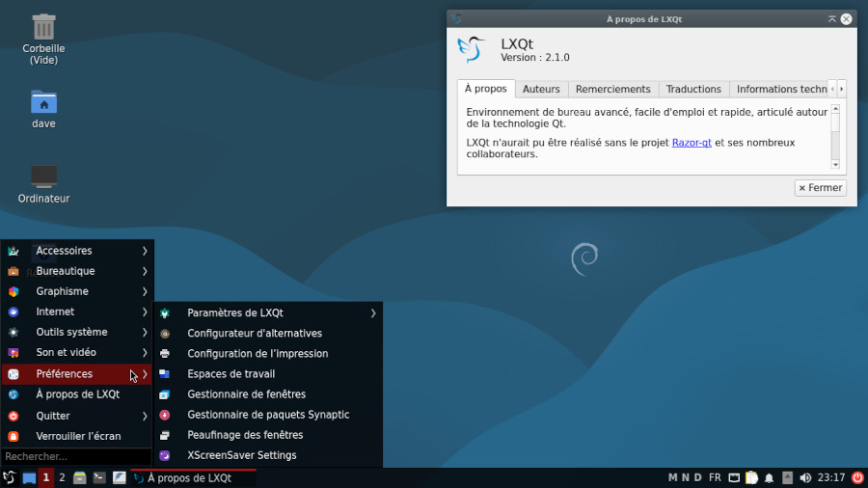The image size is (868, 488).
Task: Switch to the Remerciements tab
Action: pos(612,89)
